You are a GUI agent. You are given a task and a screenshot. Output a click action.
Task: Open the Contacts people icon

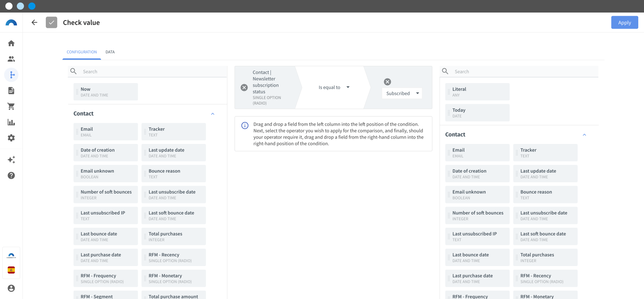(11, 59)
